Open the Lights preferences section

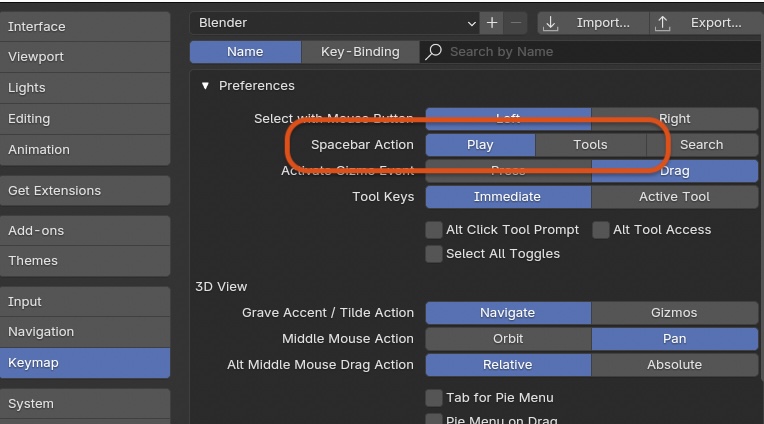[x=85, y=88]
